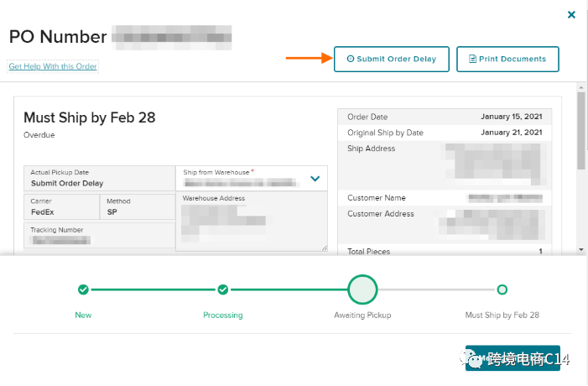Click the Warehouse Address resize handle
Viewport: 588px width, 386px height.
click(324, 248)
